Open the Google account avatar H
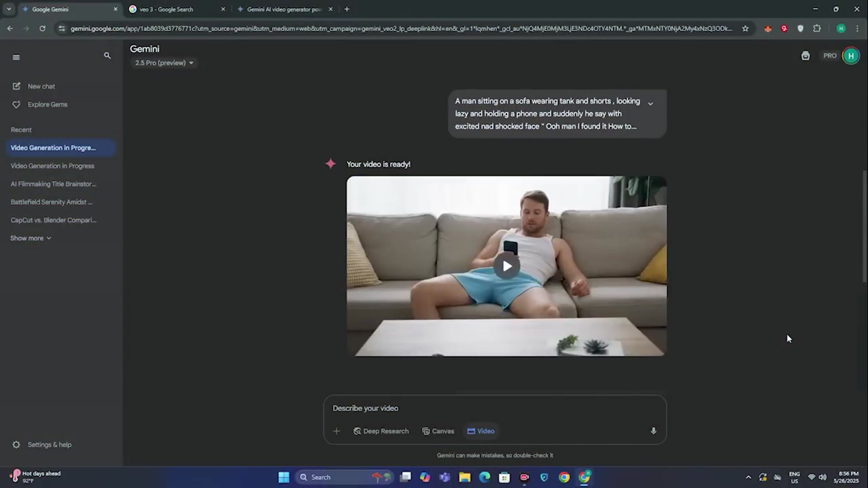Viewport: 868px width, 488px height. click(851, 56)
